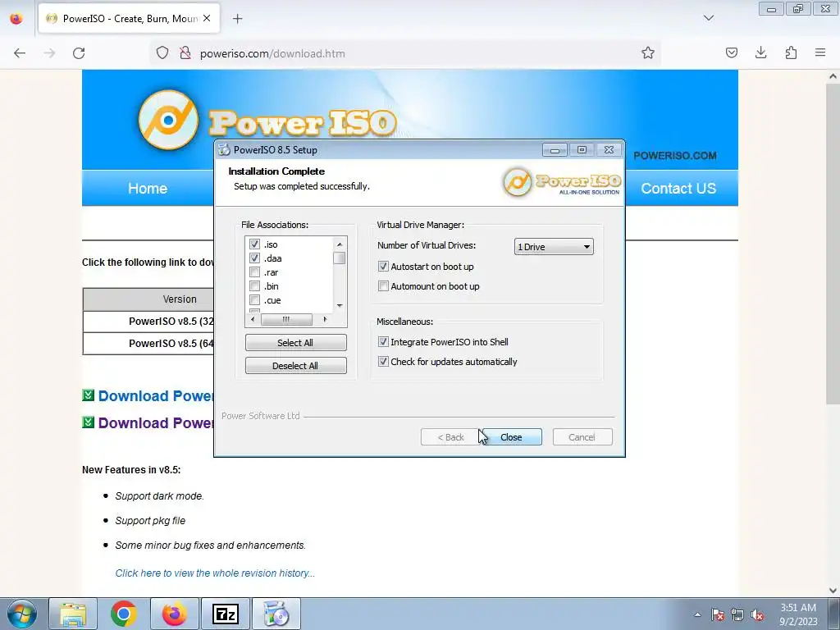Click the Back button in setup
The width and height of the screenshot is (840, 630).
450,437
